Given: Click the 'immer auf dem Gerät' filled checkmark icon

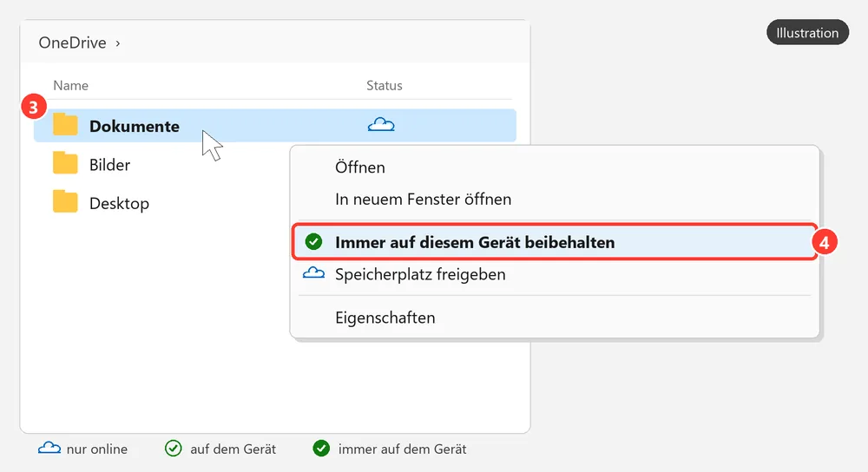Looking at the screenshot, I should 321,449.
